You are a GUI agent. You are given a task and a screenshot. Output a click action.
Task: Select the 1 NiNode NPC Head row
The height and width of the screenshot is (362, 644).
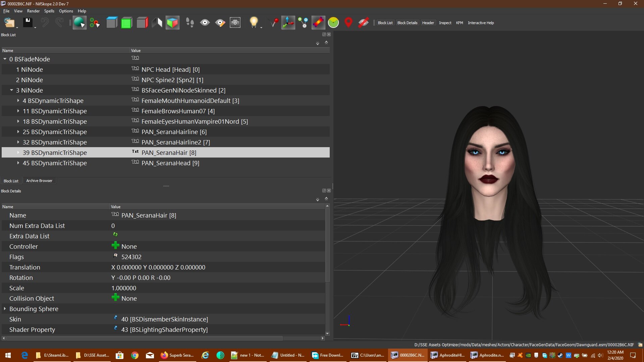click(x=166, y=69)
